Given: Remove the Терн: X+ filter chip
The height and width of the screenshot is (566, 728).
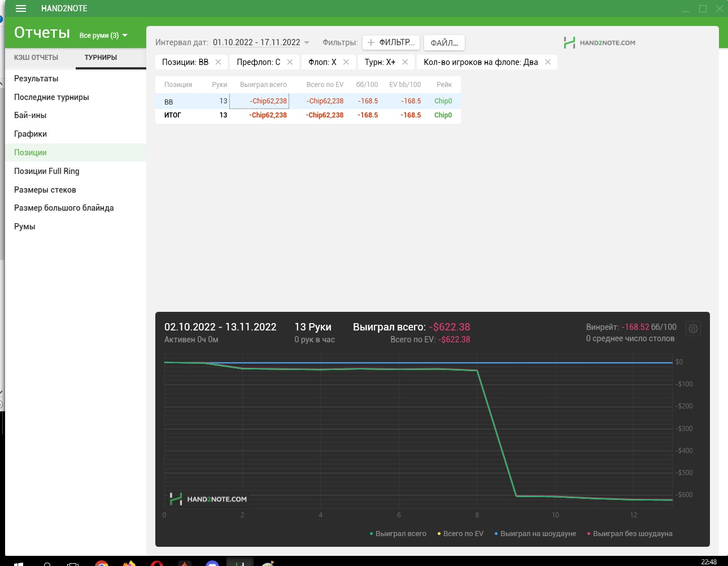Looking at the screenshot, I should pyautogui.click(x=405, y=62).
